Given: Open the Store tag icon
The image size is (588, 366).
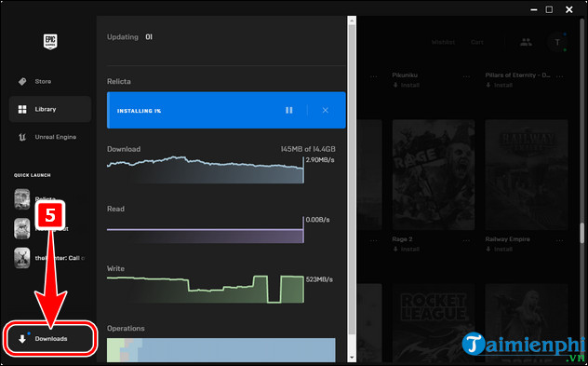Looking at the screenshot, I should click(x=22, y=81).
